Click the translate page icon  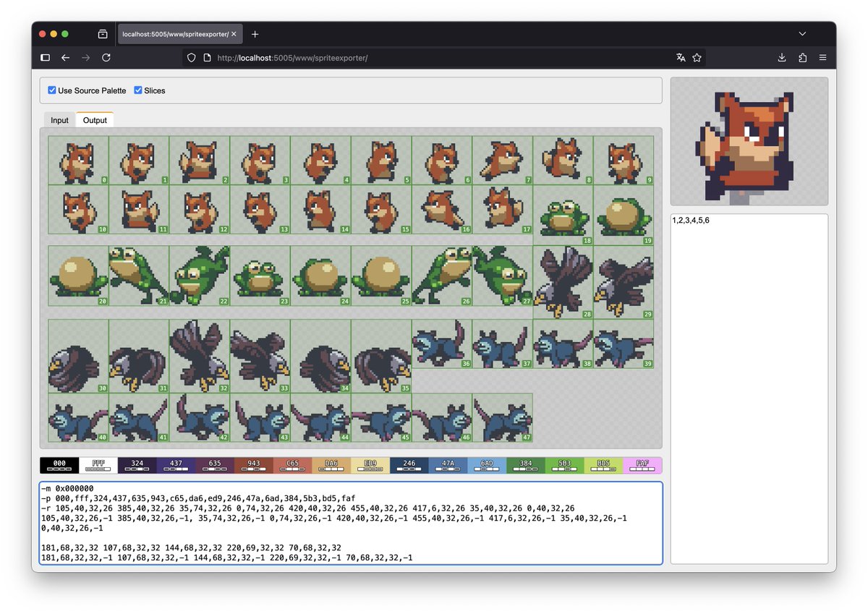coord(681,58)
